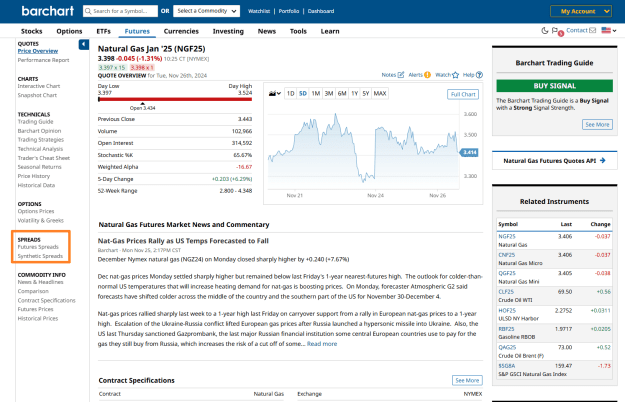Click See More for Contract Specifications
The height and width of the screenshot is (402, 625).
tap(467, 380)
